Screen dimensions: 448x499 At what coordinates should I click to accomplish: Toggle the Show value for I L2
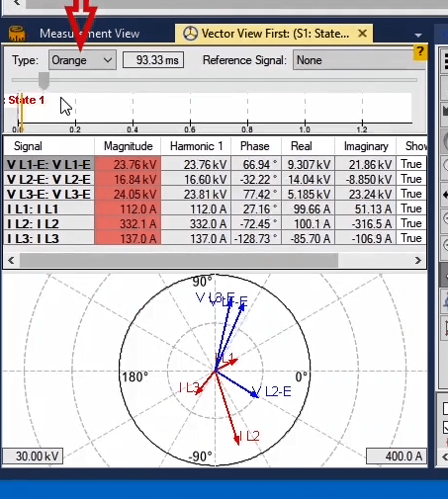pyautogui.click(x=411, y=223)
